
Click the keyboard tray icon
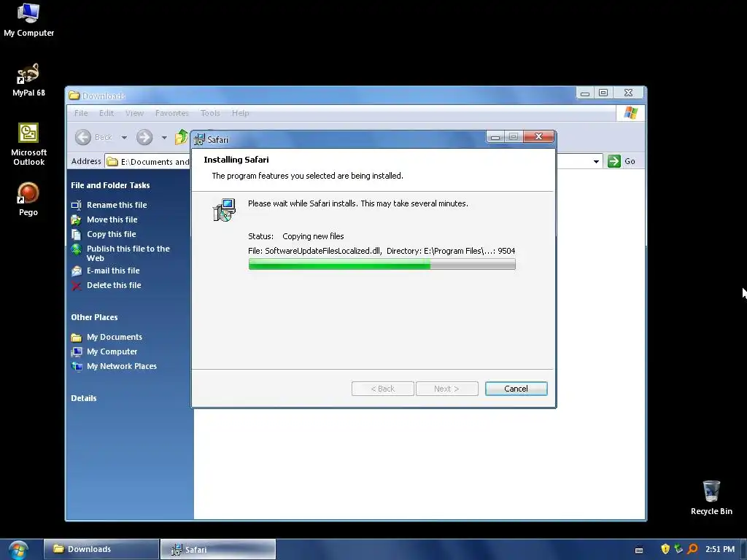[x=639, y=550]
